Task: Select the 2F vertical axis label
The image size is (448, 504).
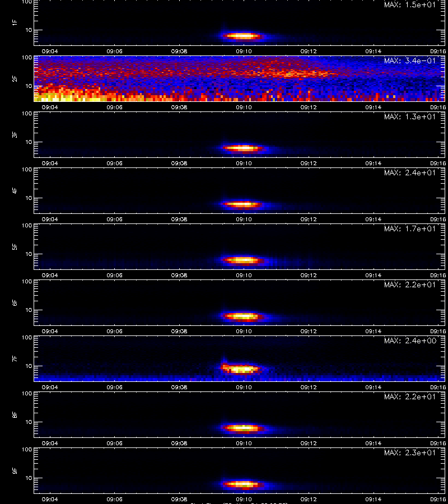Action: coord(15,78)
